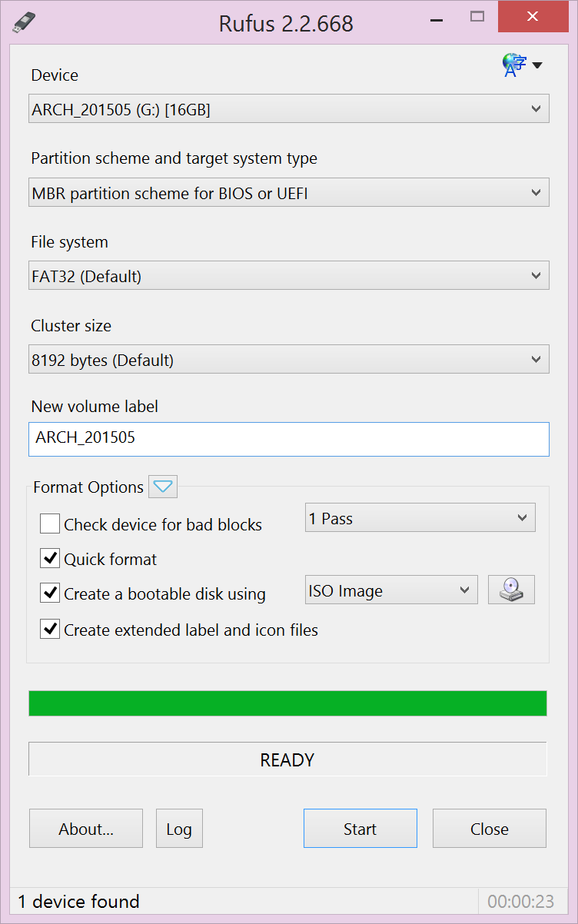
Task: Click the ISO image disc browse icon
Action: click(x=511, y=590)
